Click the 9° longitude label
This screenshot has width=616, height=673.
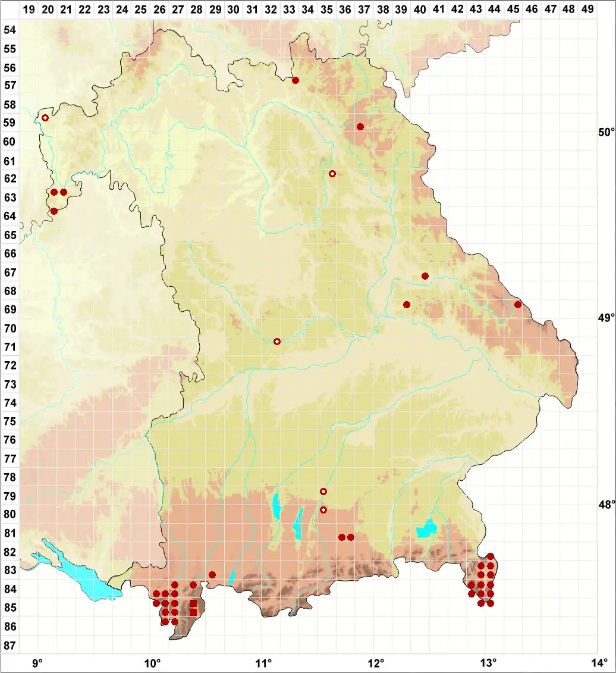point(37,663)
